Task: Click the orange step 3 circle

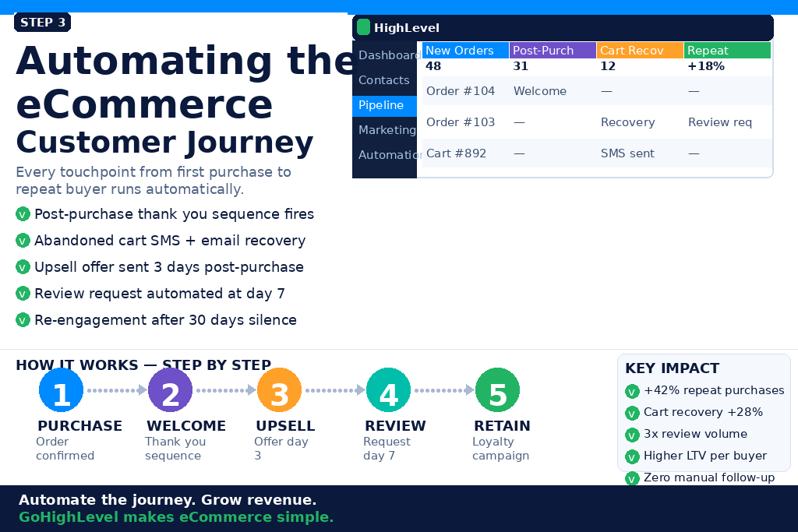Action: coord(280,390)
